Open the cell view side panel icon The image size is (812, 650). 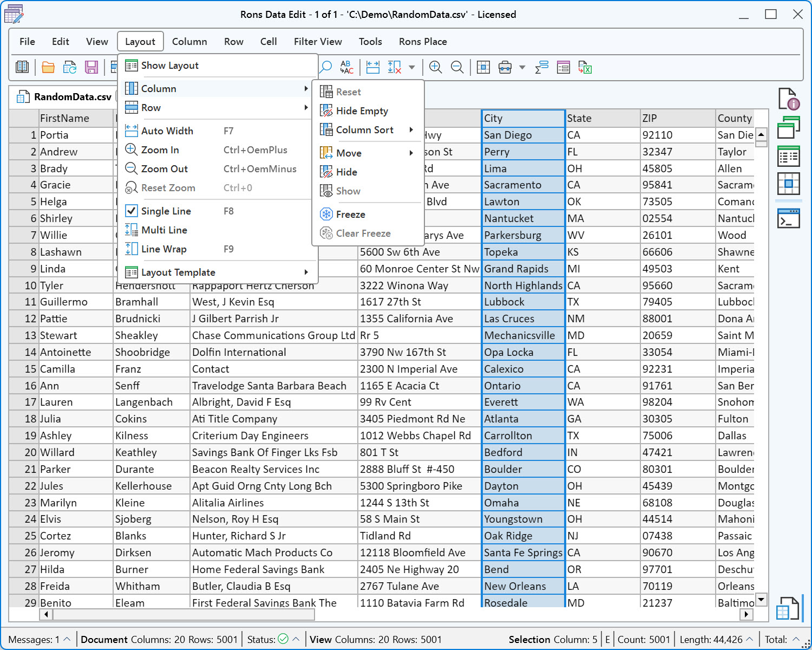tap(789, 184)
